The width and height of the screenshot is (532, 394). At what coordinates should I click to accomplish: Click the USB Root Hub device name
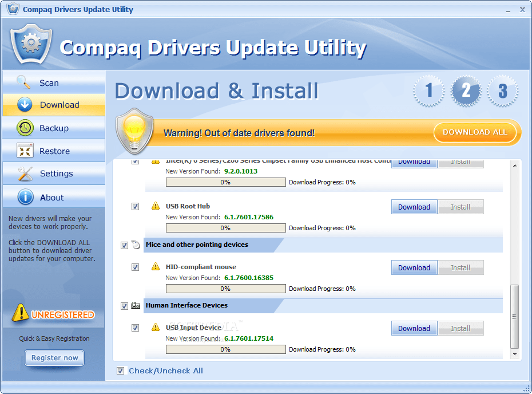coord(188,206)
